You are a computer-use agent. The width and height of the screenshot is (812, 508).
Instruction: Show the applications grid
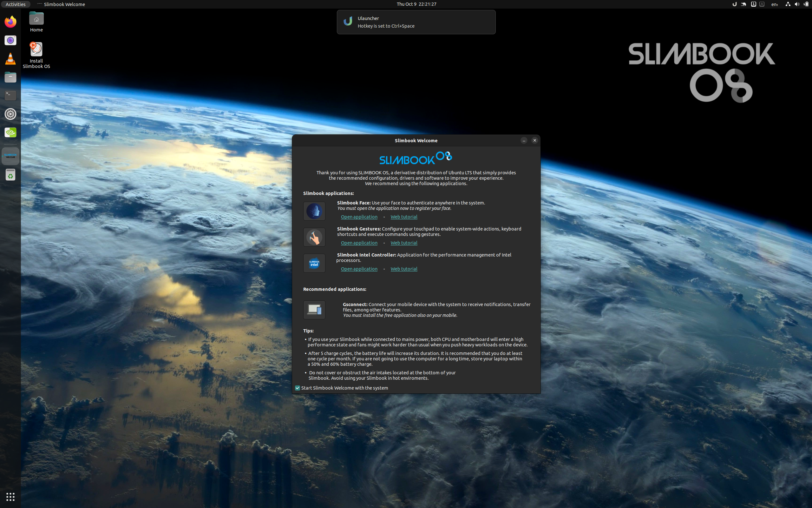click(x=10, y=497)
